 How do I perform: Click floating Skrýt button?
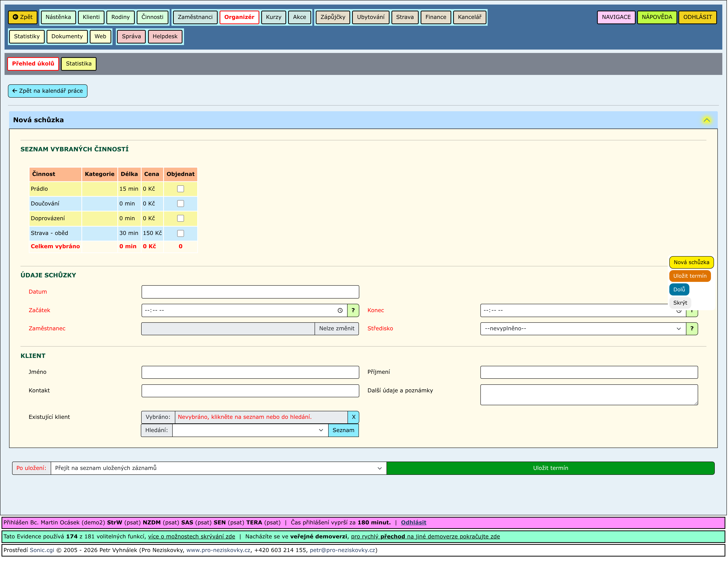tap(680, 303)
